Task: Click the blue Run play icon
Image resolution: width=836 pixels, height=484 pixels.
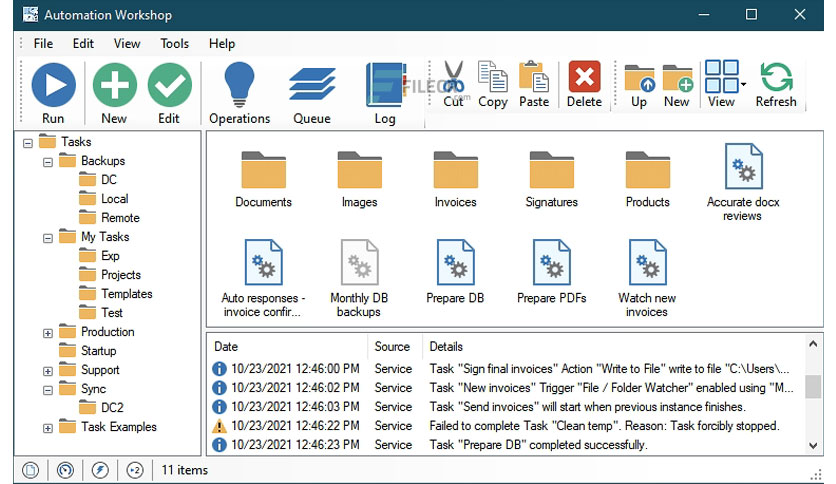Action: [53, 85]
